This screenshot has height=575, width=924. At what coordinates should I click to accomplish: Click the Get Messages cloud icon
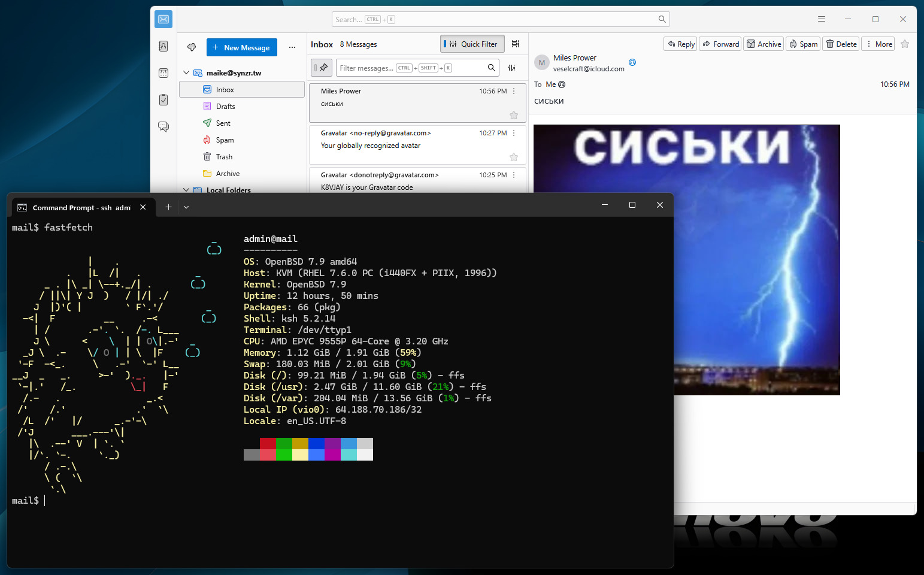[192, 47]
